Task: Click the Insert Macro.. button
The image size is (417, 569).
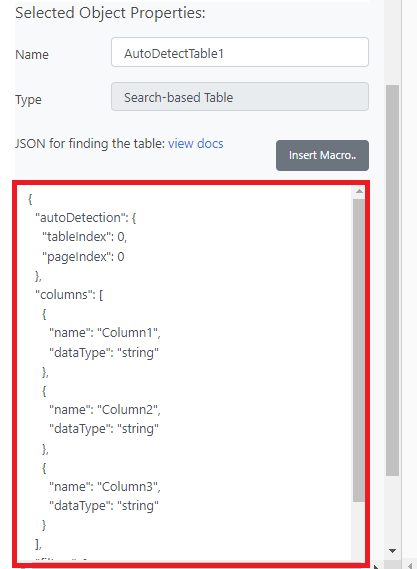Action: click(322, 155)
